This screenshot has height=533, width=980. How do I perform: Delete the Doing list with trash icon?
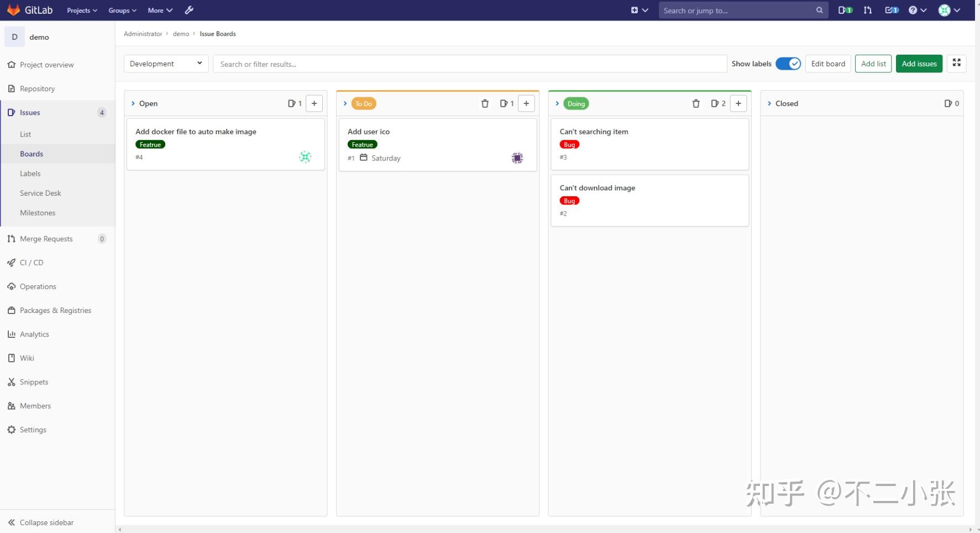(696, 103)
